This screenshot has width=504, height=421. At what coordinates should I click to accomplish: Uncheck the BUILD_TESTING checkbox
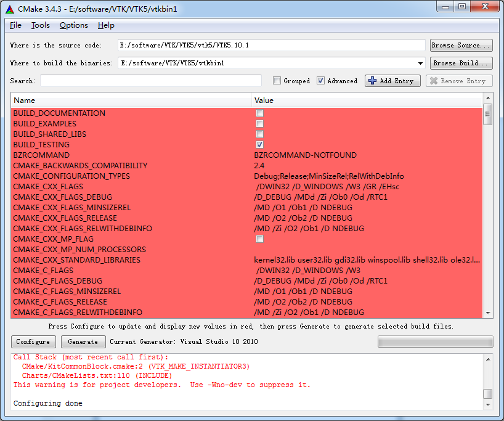tap(260, 145)
